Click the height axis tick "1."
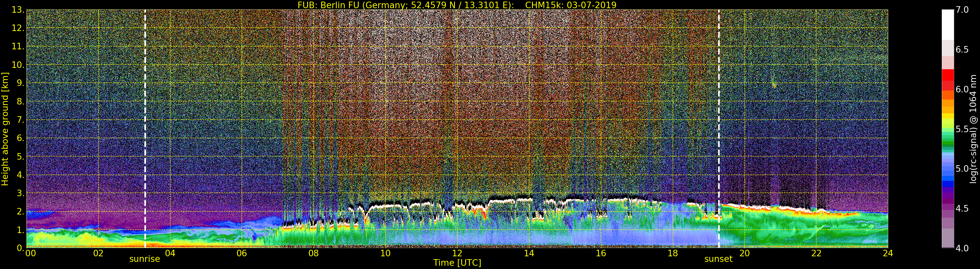The width and height of the screenshot is (980, 269). pos(21,229)
